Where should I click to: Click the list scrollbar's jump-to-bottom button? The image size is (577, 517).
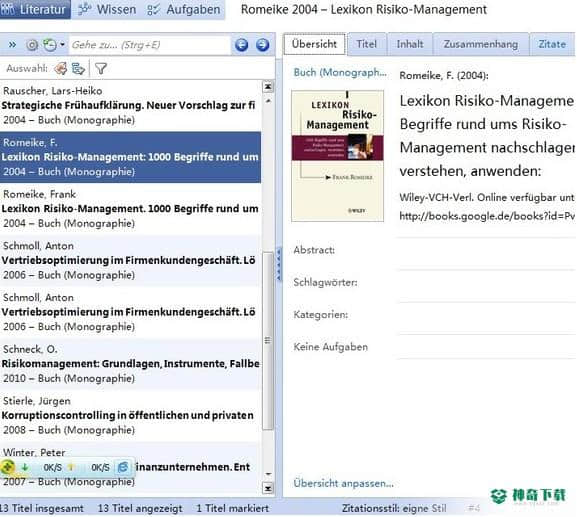tap(268, 488)
